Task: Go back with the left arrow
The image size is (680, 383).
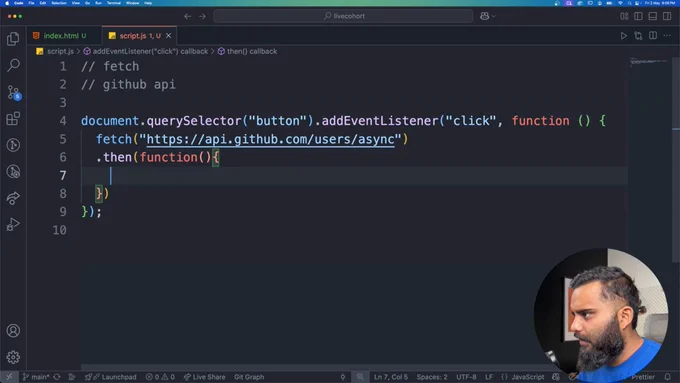Action: coord(187,16)
